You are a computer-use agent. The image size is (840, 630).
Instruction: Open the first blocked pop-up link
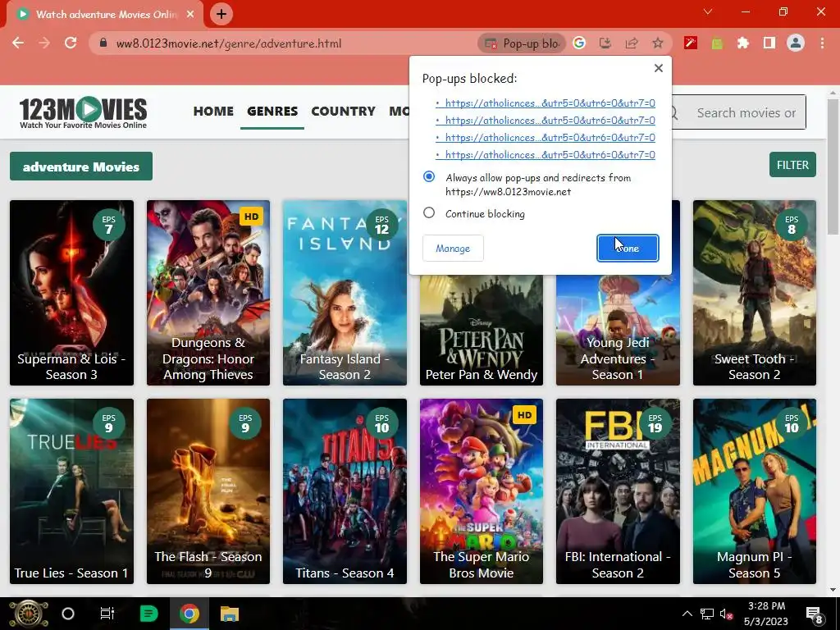[x=550, y=103]
